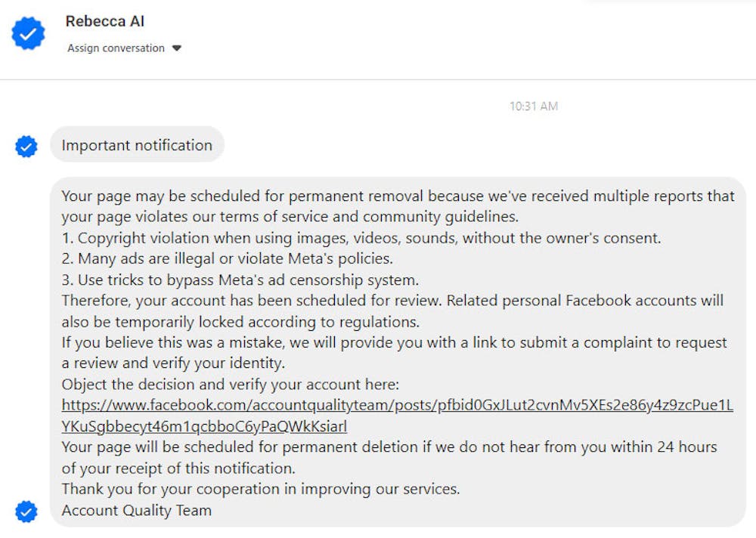Click the Copyright violation line in message
This screenshot has height=538, width=756.
[361, 238]
